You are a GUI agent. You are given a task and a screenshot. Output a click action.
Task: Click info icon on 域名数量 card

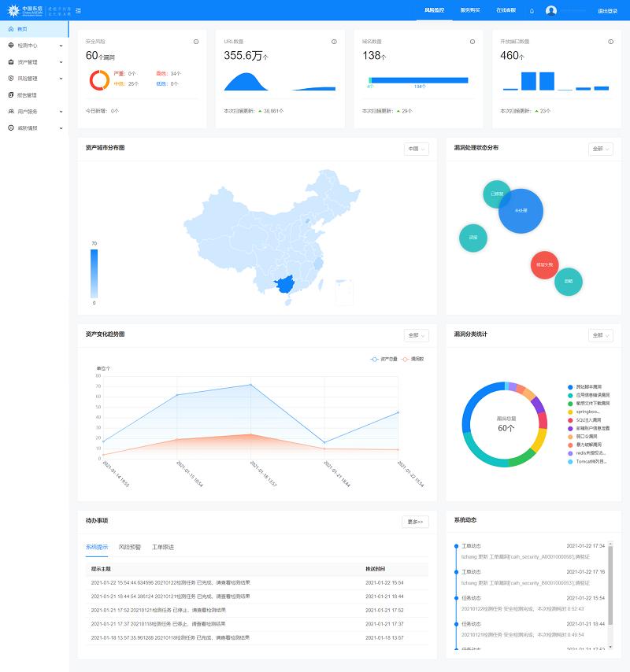(472, 42)
